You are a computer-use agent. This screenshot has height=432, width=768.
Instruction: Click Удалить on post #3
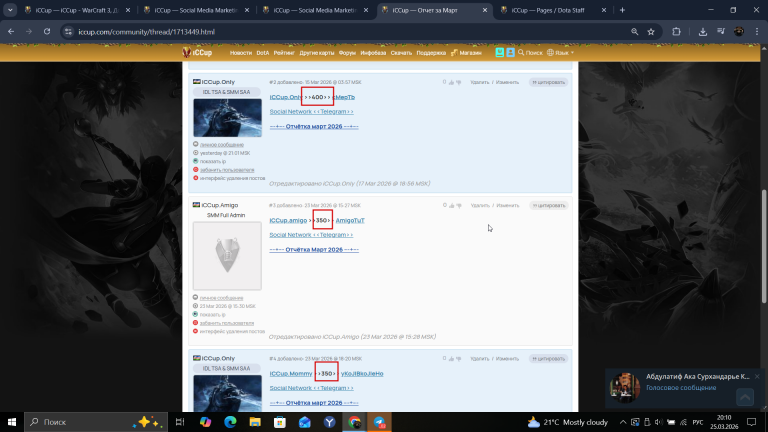(x=480, y=205)
